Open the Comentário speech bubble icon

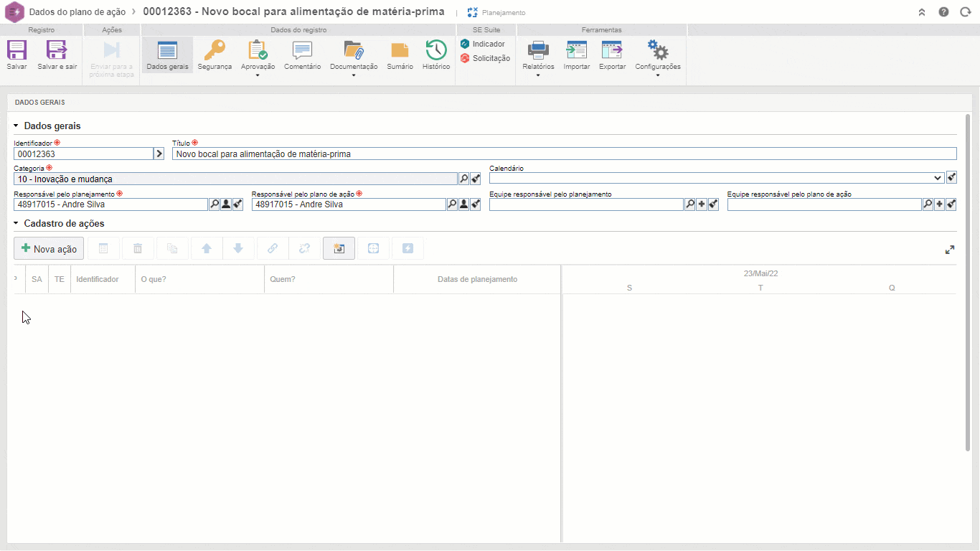click(302, 51)
